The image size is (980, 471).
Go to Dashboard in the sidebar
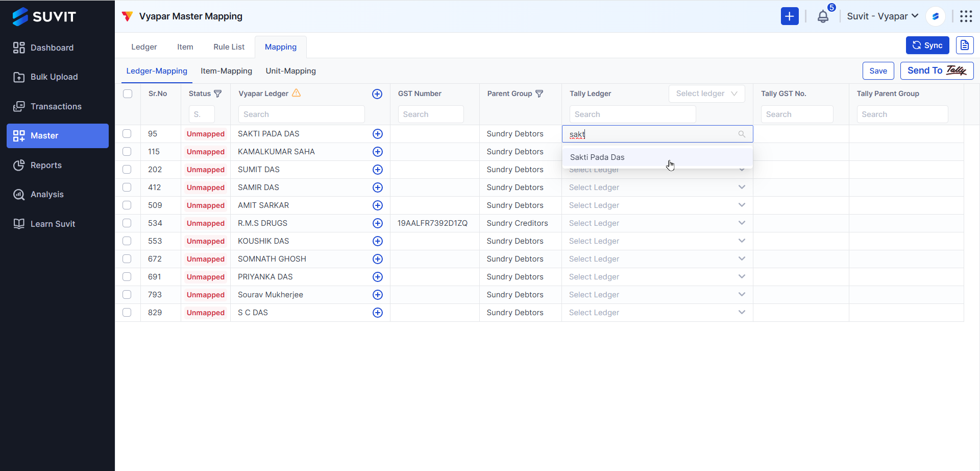coord(58,48)
